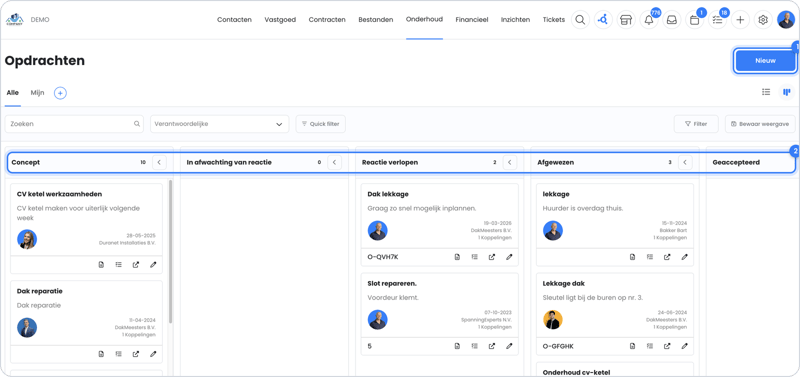This screenshot has width=800, height=377.
Task: Click the checklist icon on Dak reparatie card
Action: click(118, 354)
